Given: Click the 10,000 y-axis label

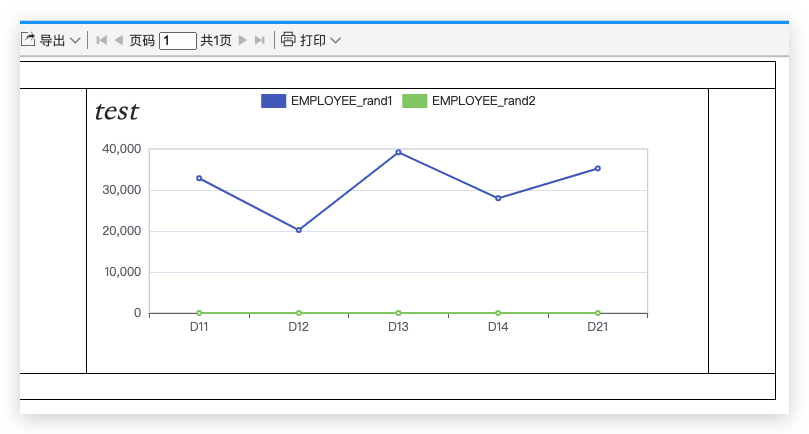Looking at the screenshot, I should point(123,272).
